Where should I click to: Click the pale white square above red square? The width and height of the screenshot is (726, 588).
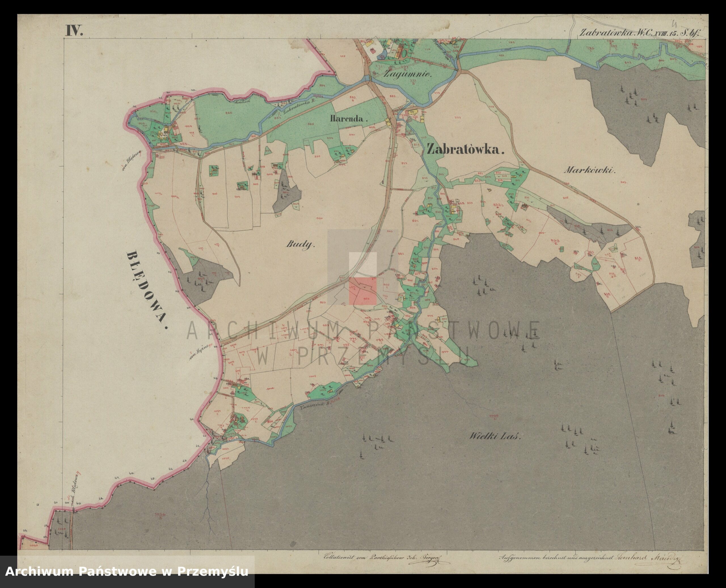[x=363, y=265]
